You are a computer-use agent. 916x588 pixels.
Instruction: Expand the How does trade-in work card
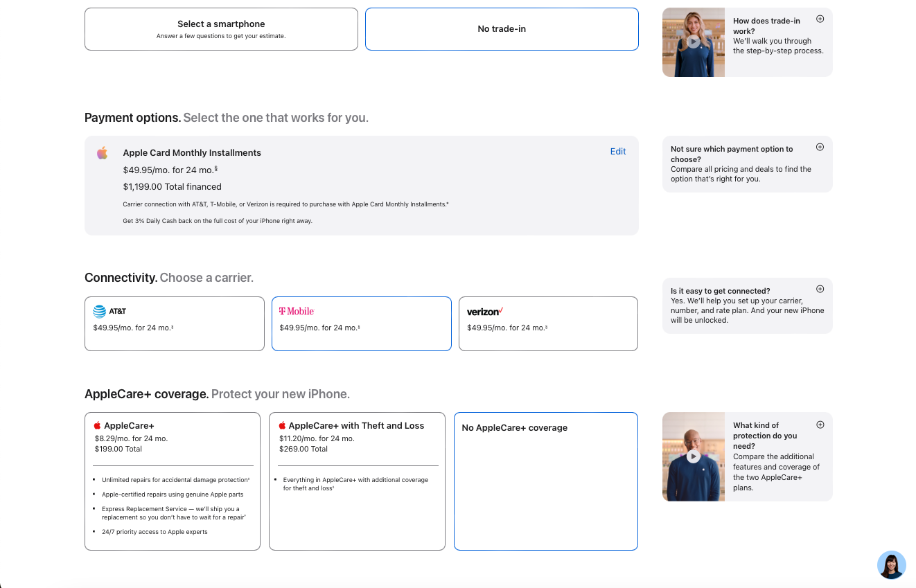click(x=820, y=19)
